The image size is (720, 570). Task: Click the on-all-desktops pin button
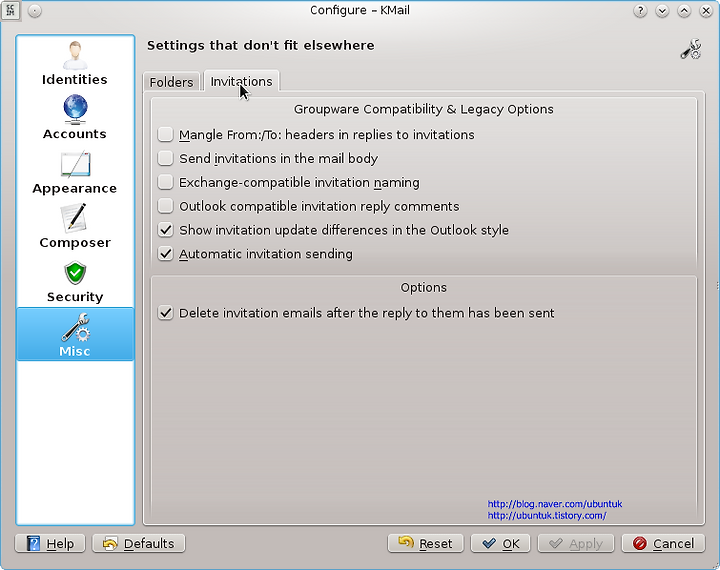(x=34, y=11)
